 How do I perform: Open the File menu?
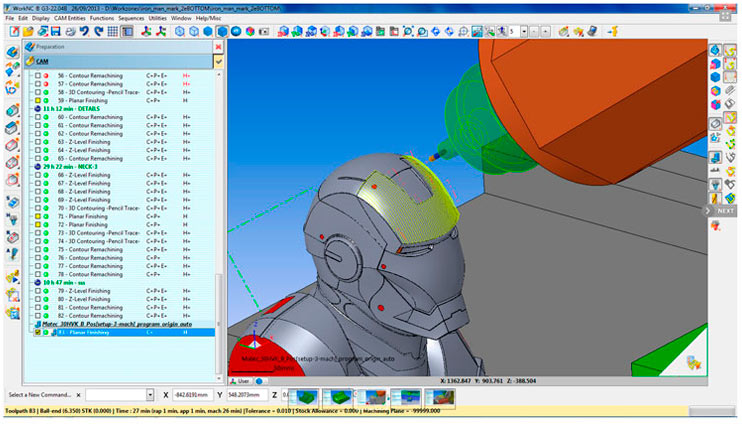pyautogui.click(x=9, y=18)
